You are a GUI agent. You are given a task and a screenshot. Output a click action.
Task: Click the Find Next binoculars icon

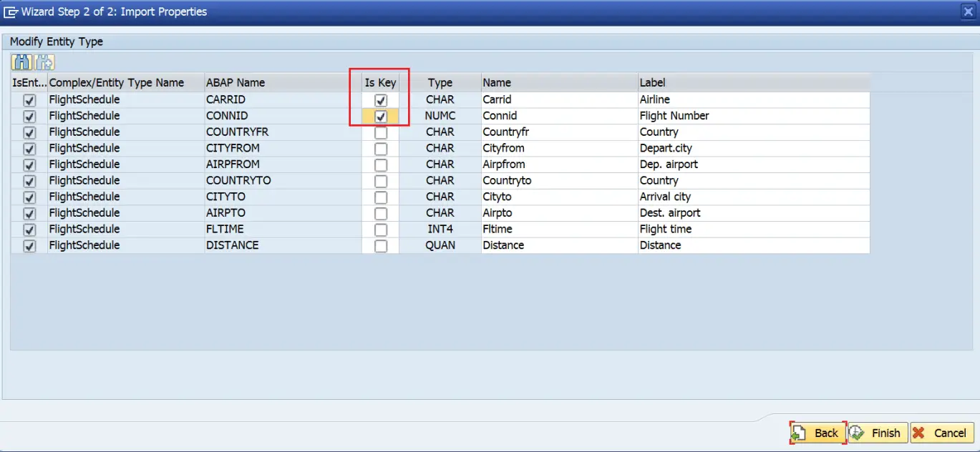tap(45, 62)
